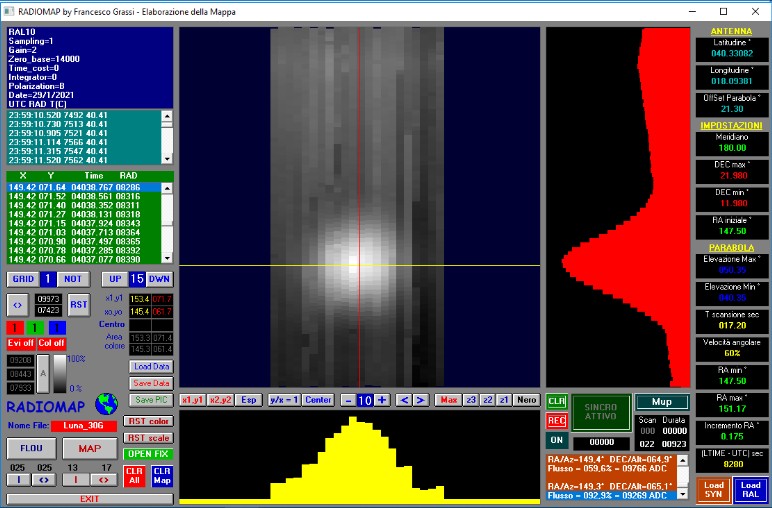This screenshot has height=508, width=772.
Task: Click the Incremento RA value 0.175
Action: click(732, 436)
